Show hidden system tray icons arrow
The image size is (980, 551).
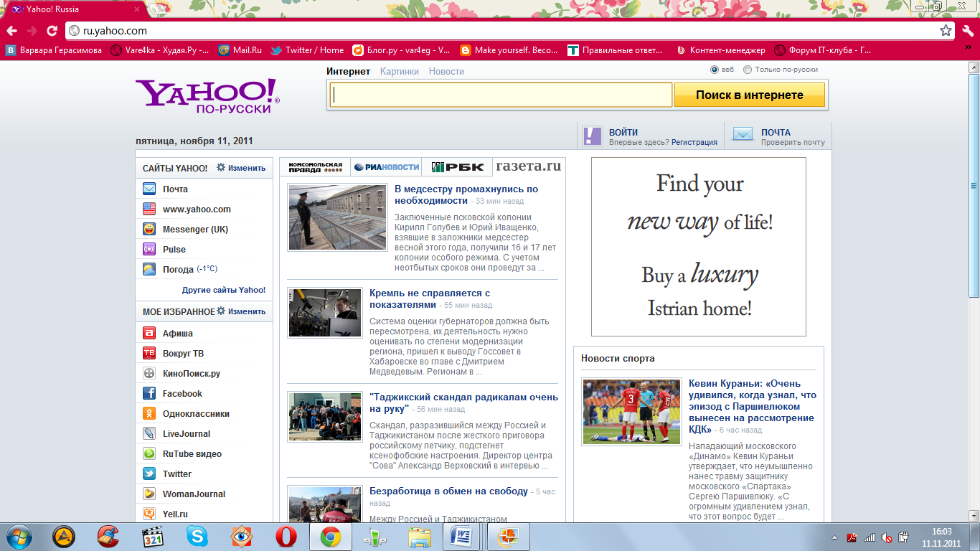[x=834, y=537]
